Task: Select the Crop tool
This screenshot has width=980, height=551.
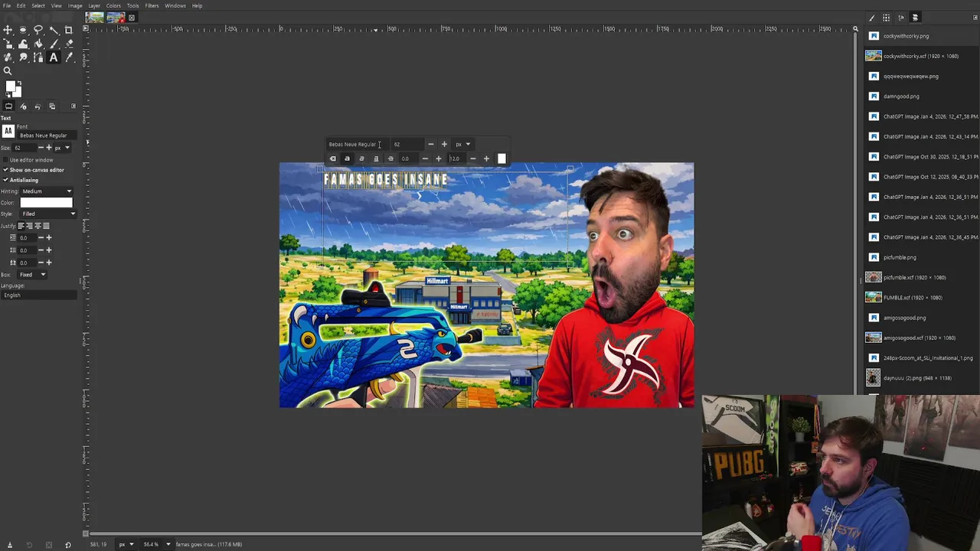Action: (x=68, y=30)
